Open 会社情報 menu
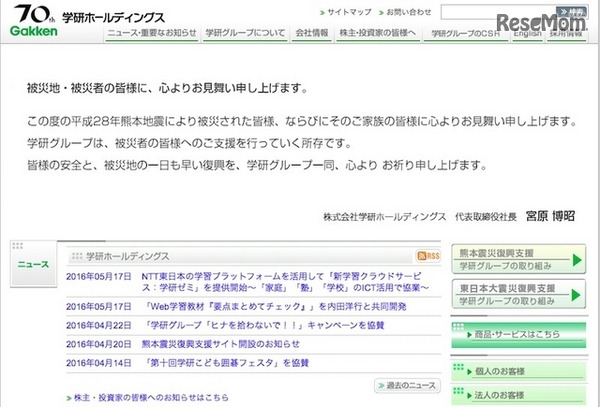 click(x=312, y=33)
